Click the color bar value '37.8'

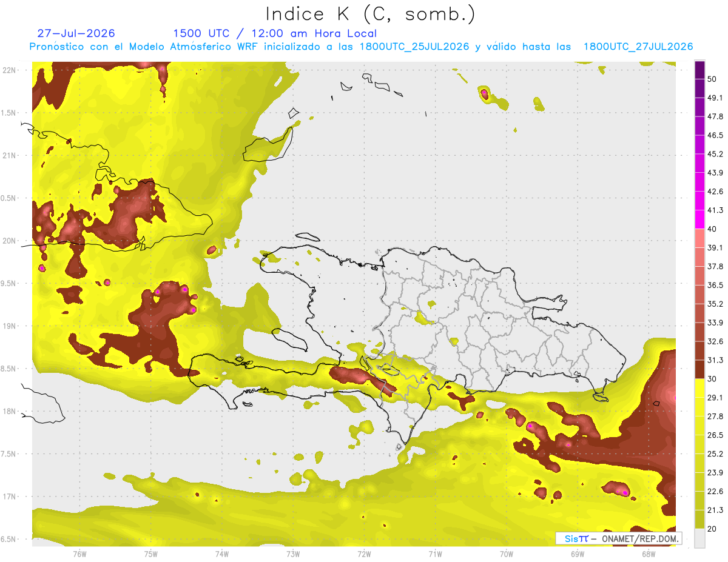tap(715, 266)
